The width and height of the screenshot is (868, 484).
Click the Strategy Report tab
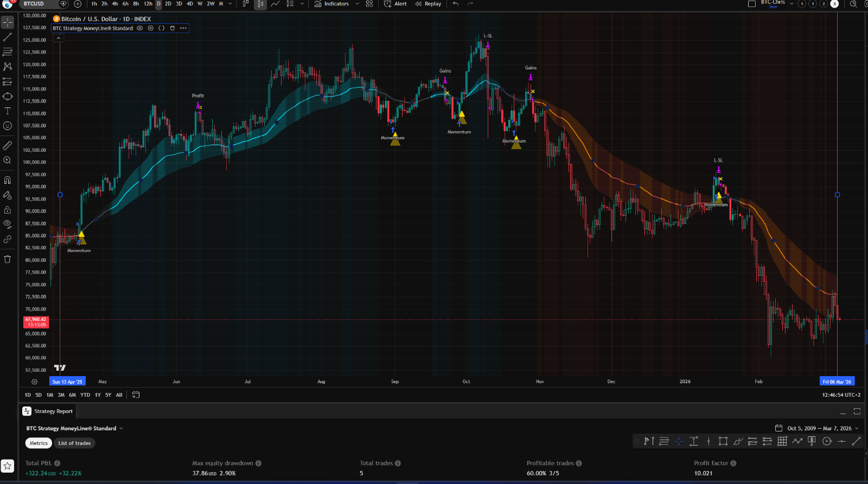(x=48, y=411)
